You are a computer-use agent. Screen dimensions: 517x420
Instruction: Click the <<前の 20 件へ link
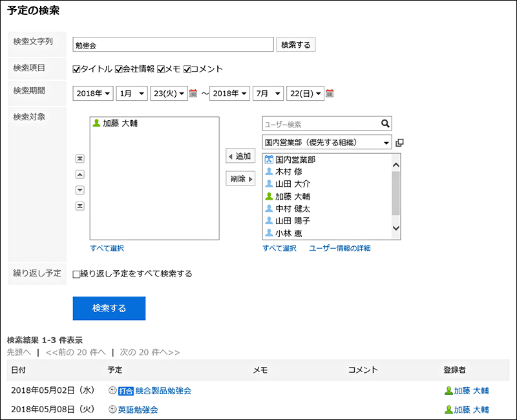(x=76, y=352)
